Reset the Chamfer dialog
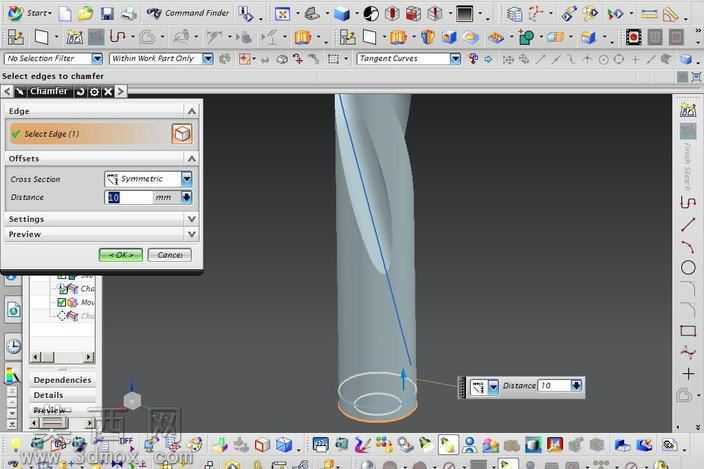Image resolution: width=704 pixels, height=469 pixels. click(80, 92)
